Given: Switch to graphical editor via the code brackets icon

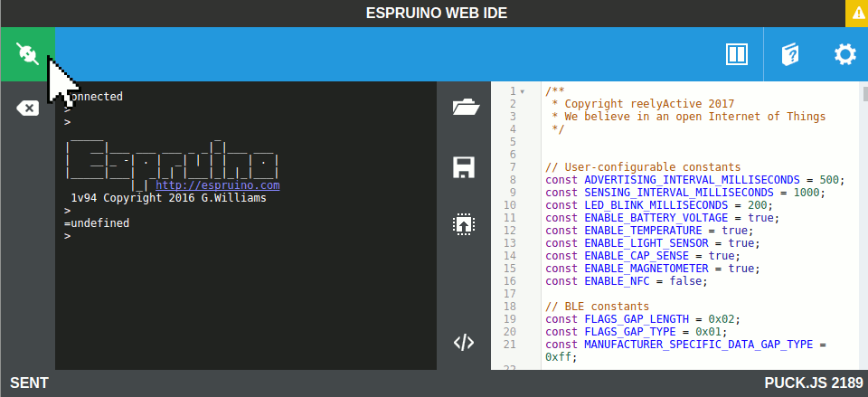Looking at the screenshot, I should [464, 343].
